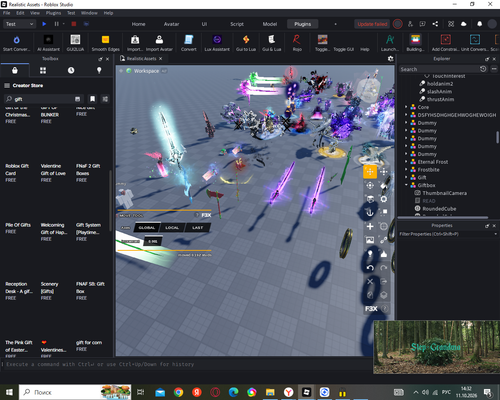
Task: Switch to the Home ribbon tab
Action: (138, 24)
